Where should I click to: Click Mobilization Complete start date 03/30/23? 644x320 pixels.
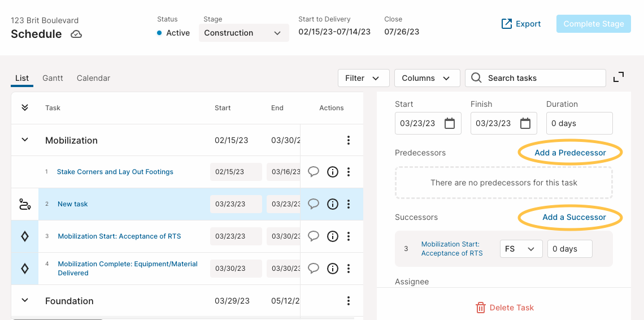[236, 269]
